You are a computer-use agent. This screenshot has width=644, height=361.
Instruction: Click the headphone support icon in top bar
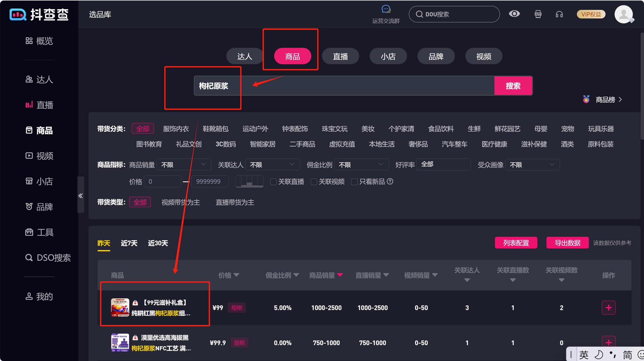559,14
